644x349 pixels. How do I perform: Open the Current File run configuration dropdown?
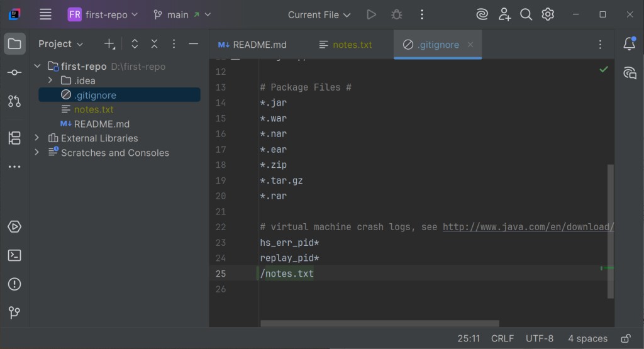click(x=319, y=15)
